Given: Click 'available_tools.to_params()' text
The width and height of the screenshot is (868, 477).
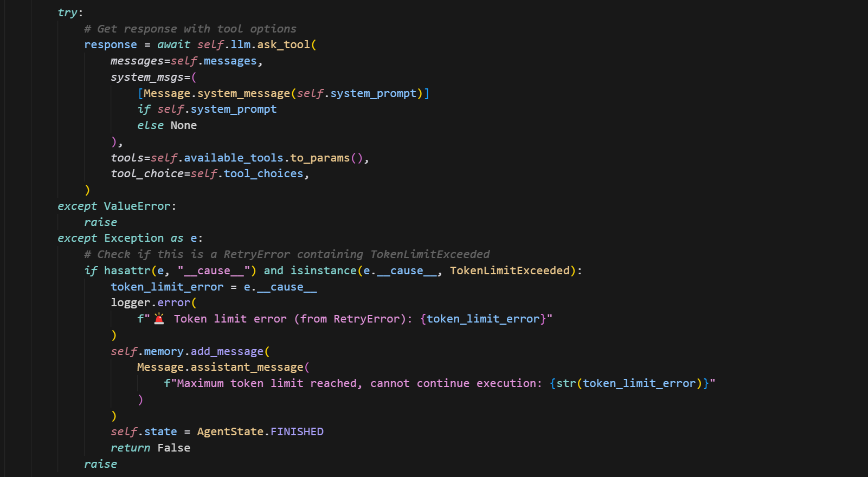Looking at the screenshot, I should pos(273,158).
